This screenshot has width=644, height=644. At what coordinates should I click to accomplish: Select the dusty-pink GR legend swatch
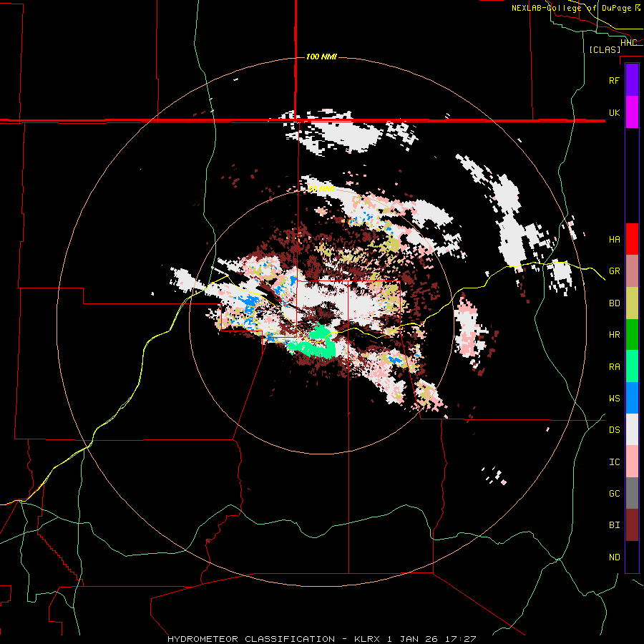tap(632, 271)
